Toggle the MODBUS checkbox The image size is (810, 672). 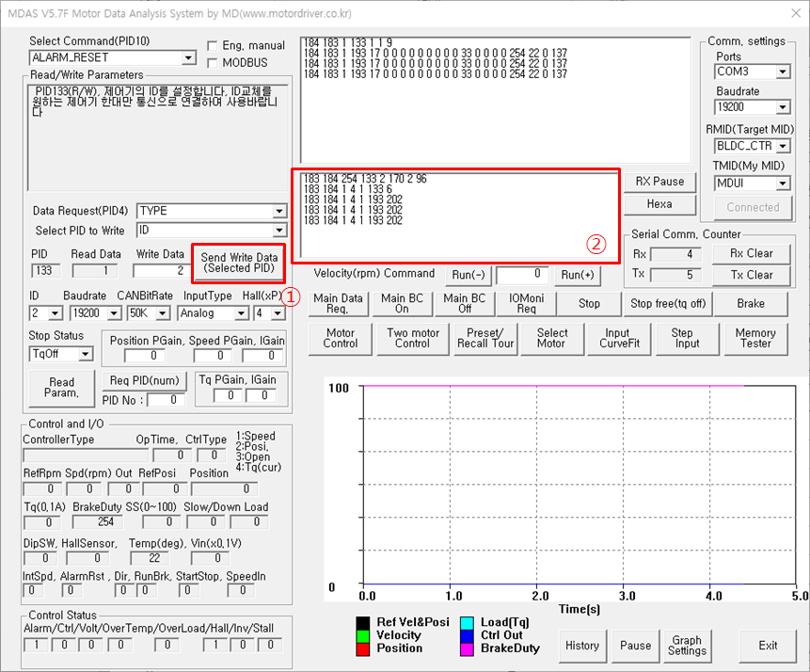pyautogui.click(x=213, y=62)
